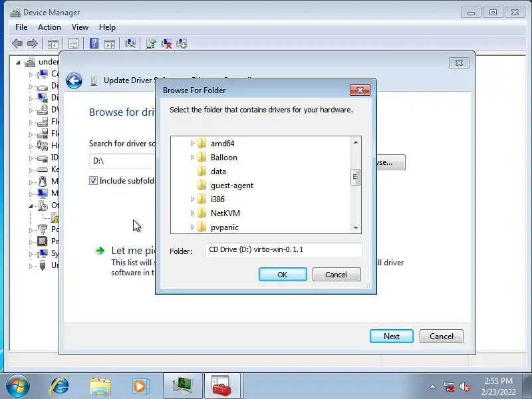The image size is (532, 399).
Task: Expand the processor category in device tree
Action: [x=31, y=241]
